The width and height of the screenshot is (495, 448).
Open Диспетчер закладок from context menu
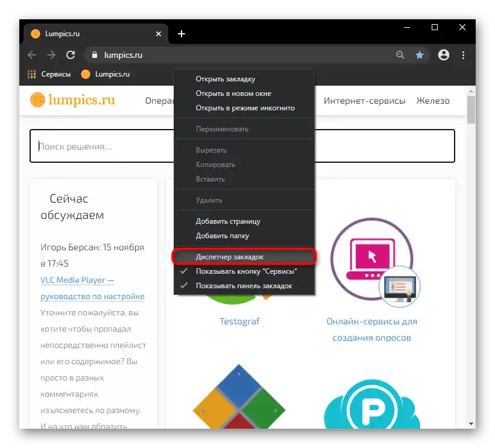coord(244,257)
